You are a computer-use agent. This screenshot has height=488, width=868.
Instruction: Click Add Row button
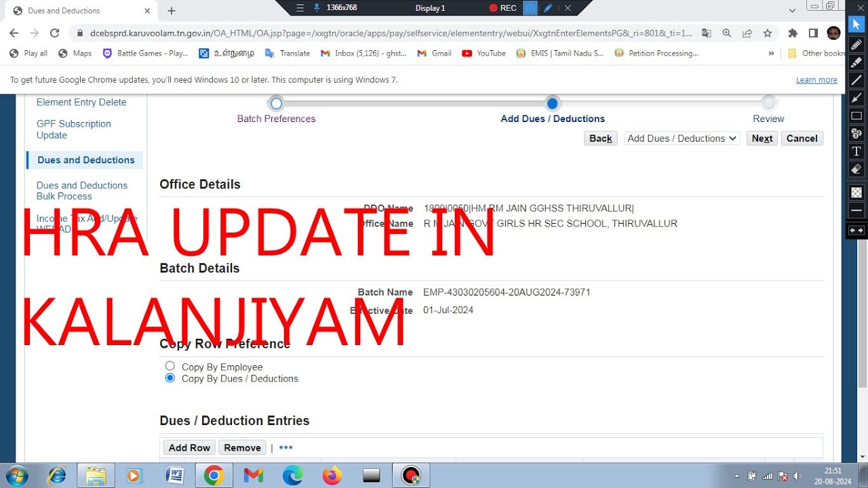[x=189, y=447]
